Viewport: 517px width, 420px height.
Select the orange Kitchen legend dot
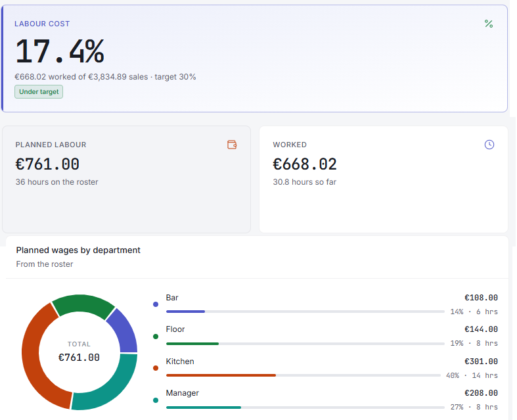pyautogui.click(x=156, y=368)
